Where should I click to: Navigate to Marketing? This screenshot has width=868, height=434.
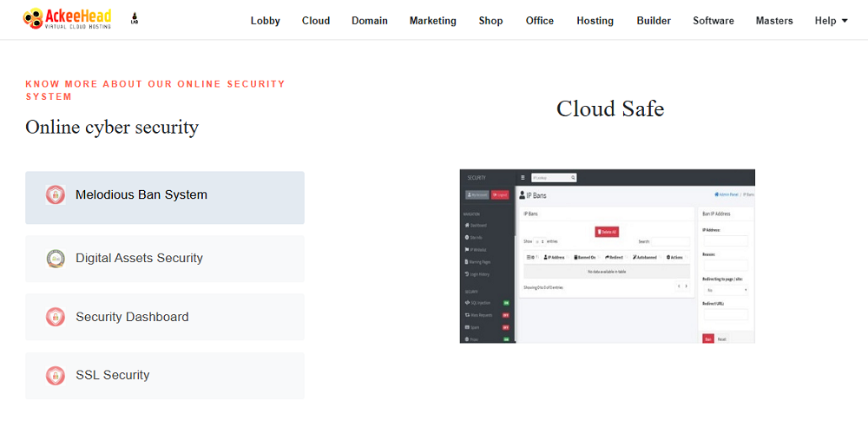click(x=432, y=21)
